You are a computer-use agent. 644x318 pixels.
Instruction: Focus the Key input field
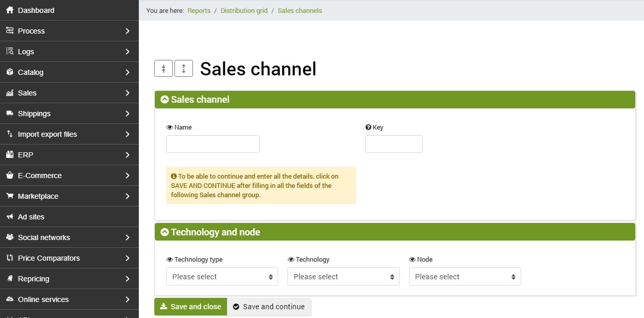click(394, 144)
